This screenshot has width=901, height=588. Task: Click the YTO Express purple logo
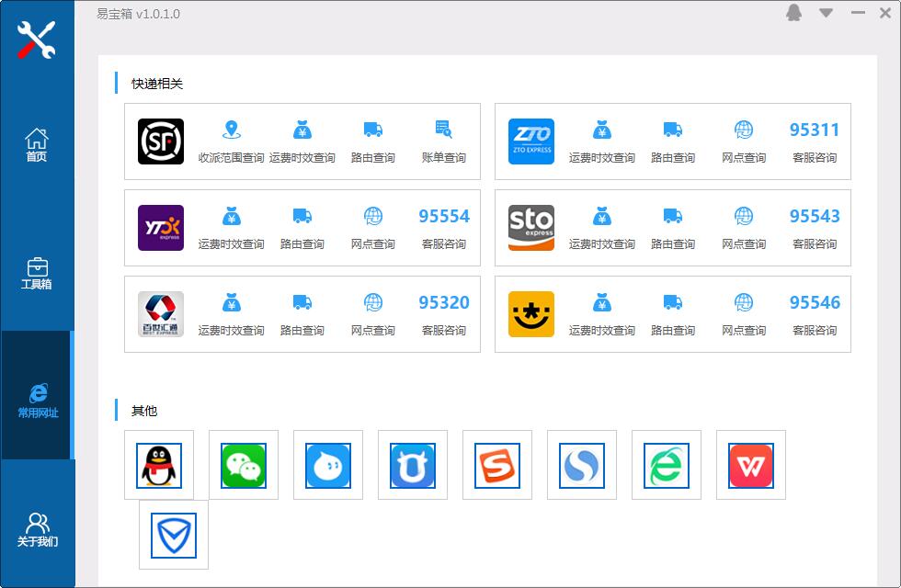click(161, 228)
